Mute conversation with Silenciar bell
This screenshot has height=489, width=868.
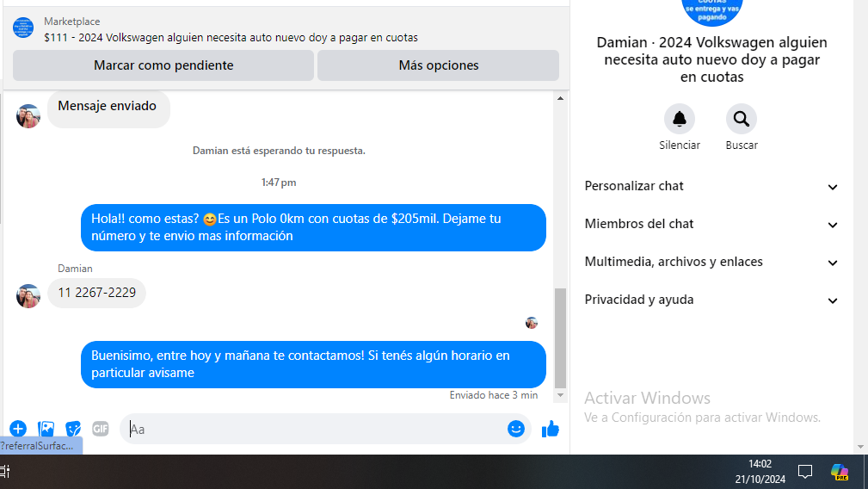tap(680, 119)
